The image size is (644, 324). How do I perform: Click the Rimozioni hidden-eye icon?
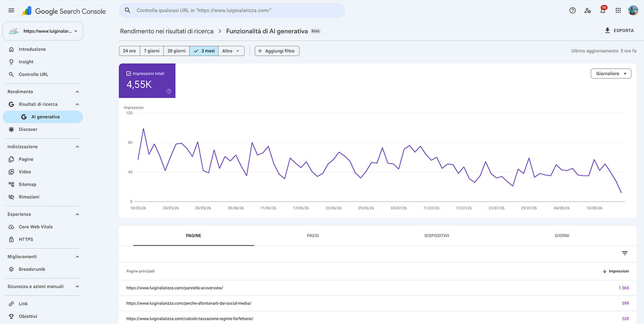pos(12,197)
